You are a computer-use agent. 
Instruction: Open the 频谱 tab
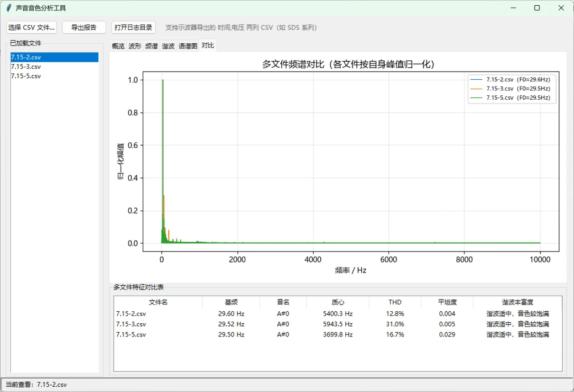click(x=151, y=46)
